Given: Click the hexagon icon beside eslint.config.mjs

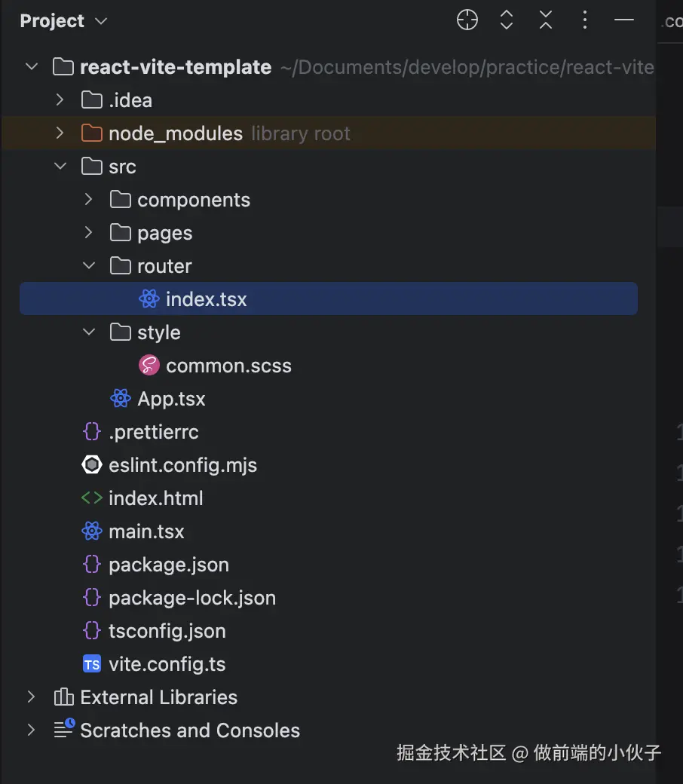Looking at the screenshot, I should coord(92,465).
